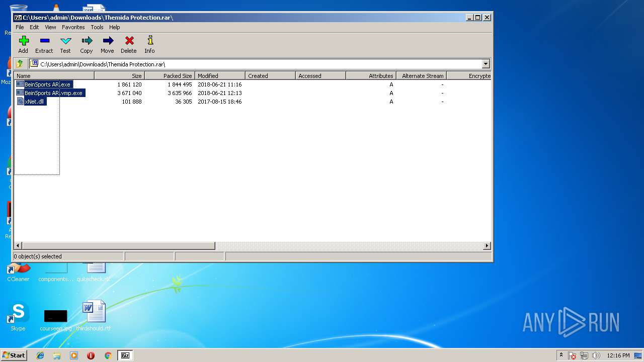
Task: Click the modified date 2018-06-21 12:13
Action: coord(220,93)
